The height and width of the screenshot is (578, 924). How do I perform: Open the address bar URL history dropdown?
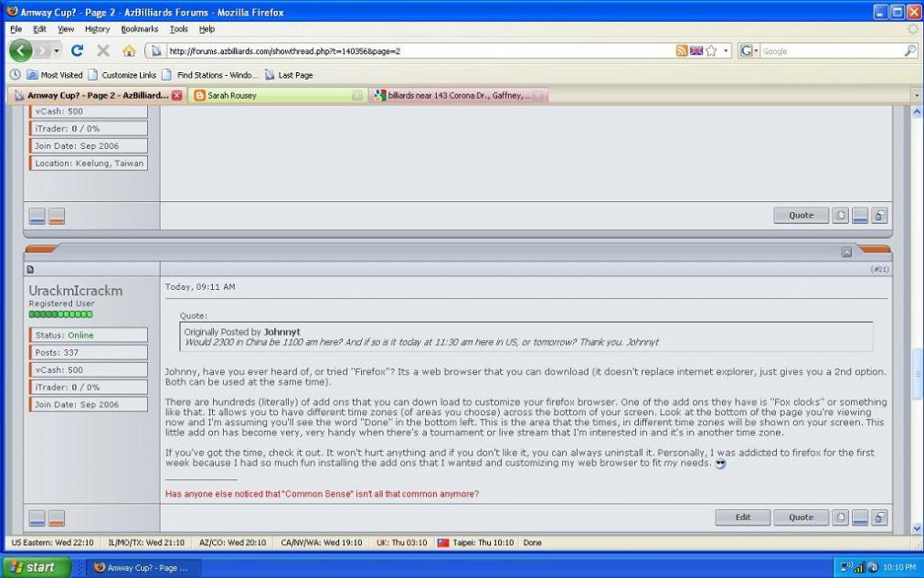pos(727,51)
